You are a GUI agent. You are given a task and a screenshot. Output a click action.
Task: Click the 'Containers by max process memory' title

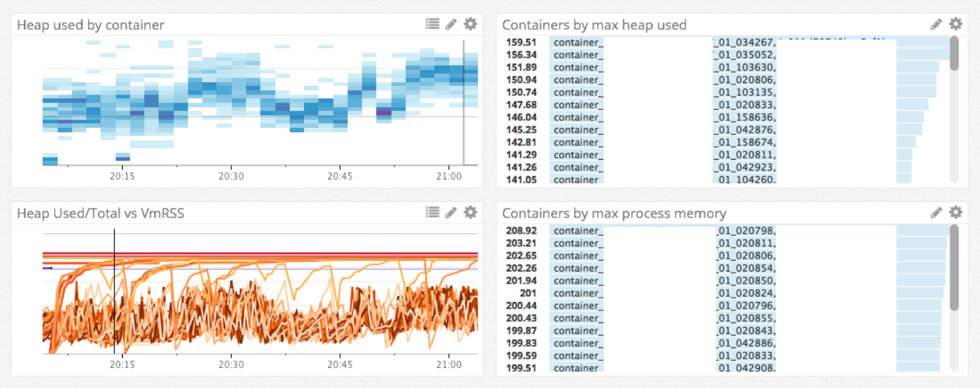(x=614, y=213)
